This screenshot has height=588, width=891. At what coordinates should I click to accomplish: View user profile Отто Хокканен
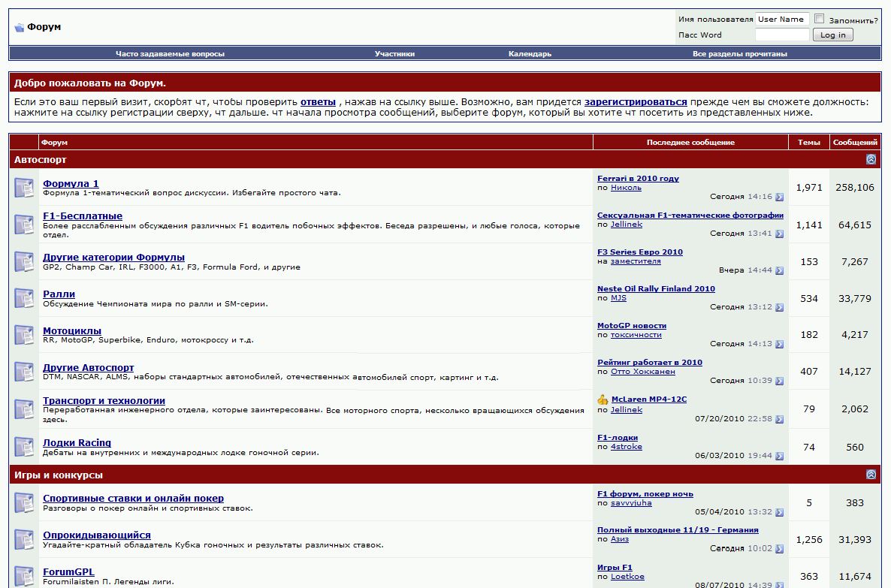(642, 372)
